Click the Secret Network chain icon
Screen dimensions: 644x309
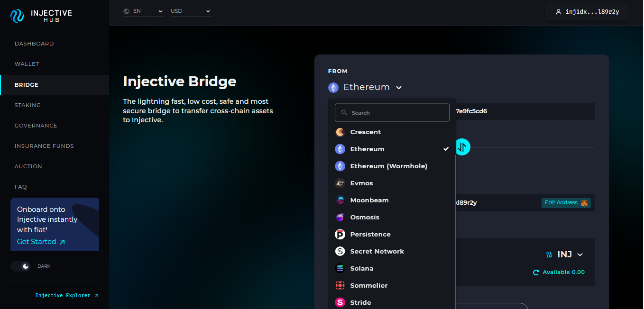pos(340,252)
